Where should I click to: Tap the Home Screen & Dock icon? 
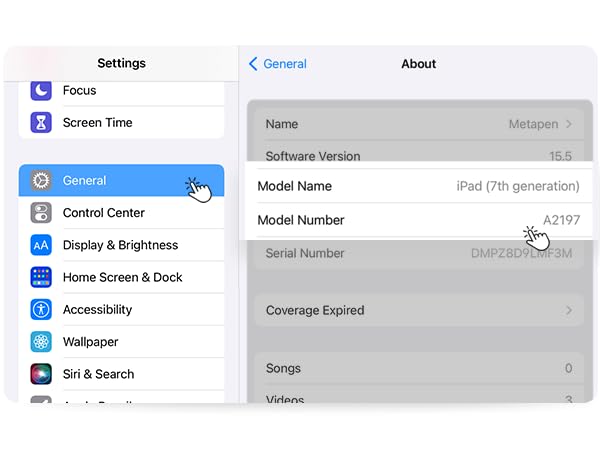point(41,277)
